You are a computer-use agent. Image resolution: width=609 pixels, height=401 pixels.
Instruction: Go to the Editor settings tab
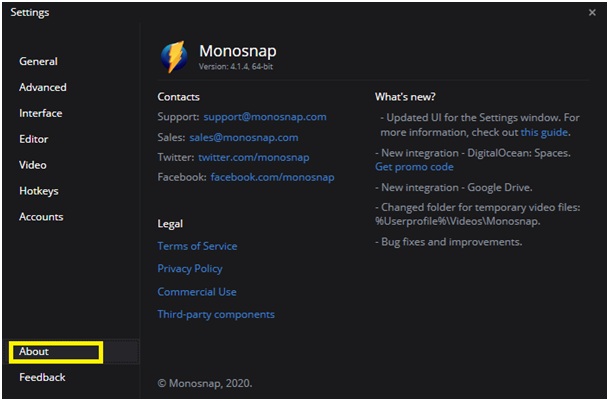33,140
